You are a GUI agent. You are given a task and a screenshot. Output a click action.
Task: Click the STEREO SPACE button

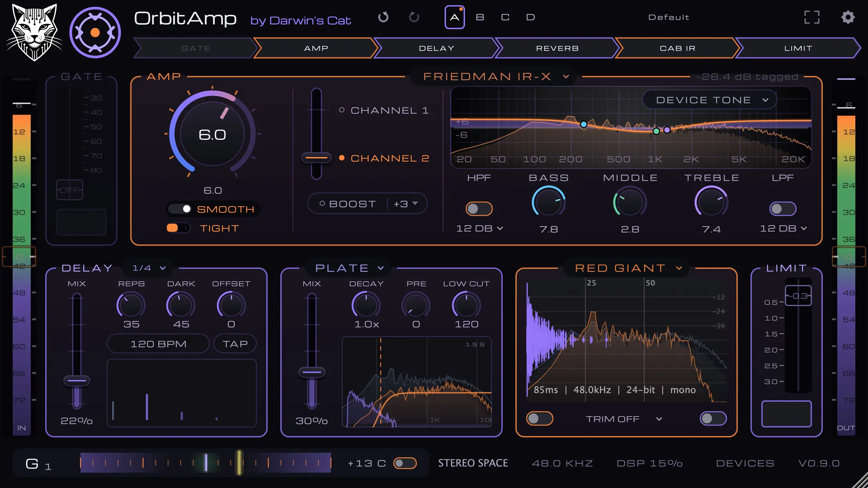473,463
